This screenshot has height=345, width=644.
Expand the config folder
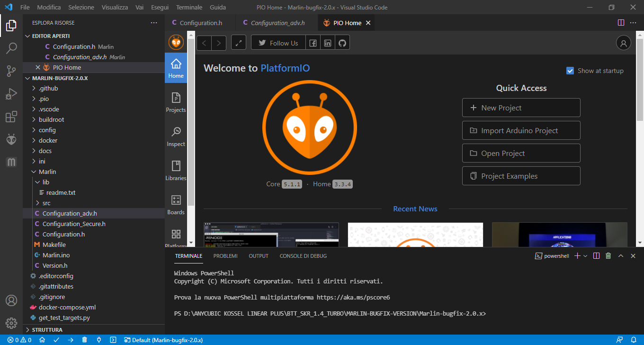[x=94, y=130]
